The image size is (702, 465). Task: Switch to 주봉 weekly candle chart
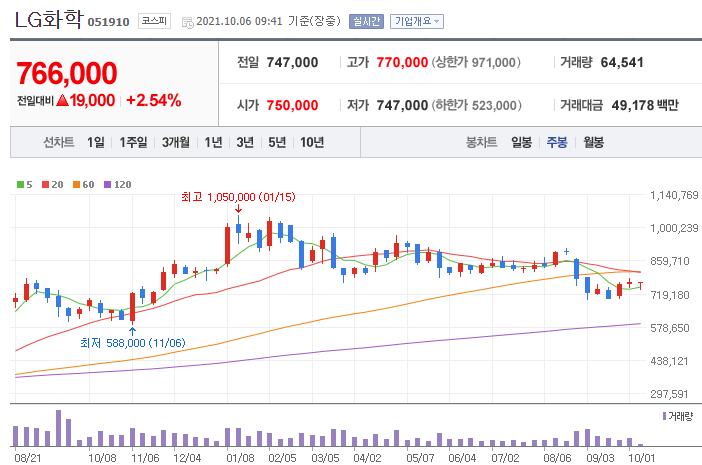(557, 142)
